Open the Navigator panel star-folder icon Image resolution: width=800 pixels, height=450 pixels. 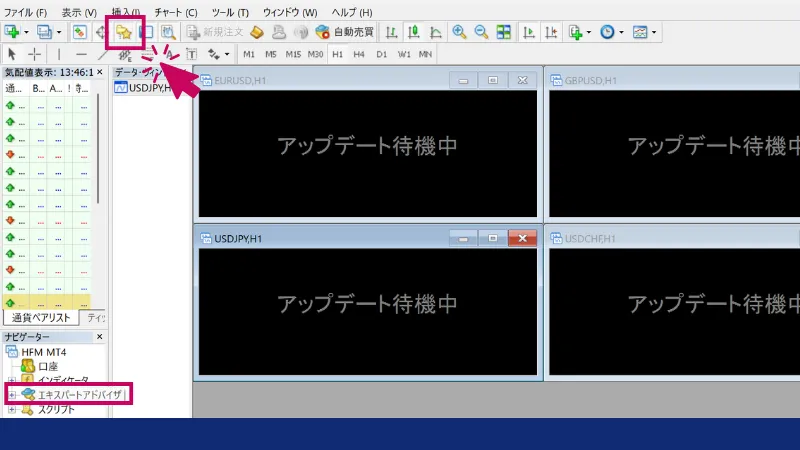pyautogui.click(x=125, y=32)
